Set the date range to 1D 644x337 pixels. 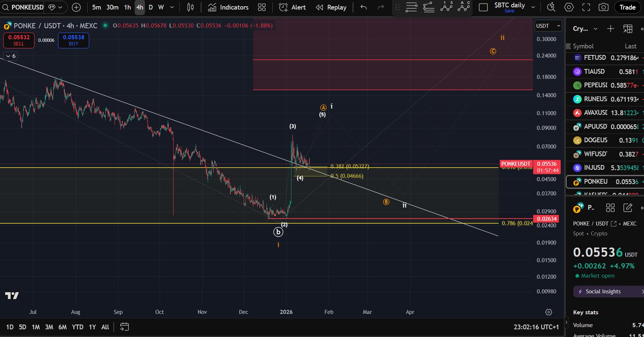coord(10,327)
